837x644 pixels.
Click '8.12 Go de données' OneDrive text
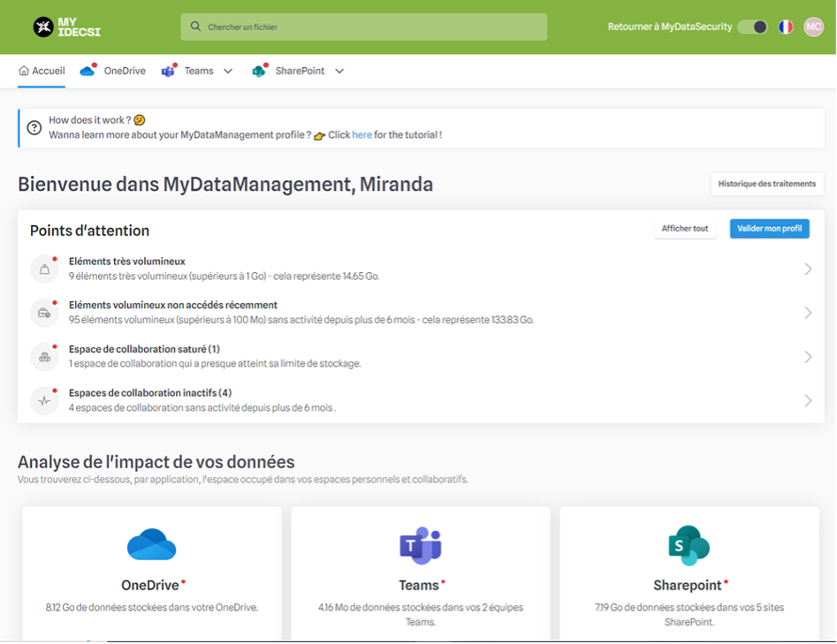(x=152, y=607)
